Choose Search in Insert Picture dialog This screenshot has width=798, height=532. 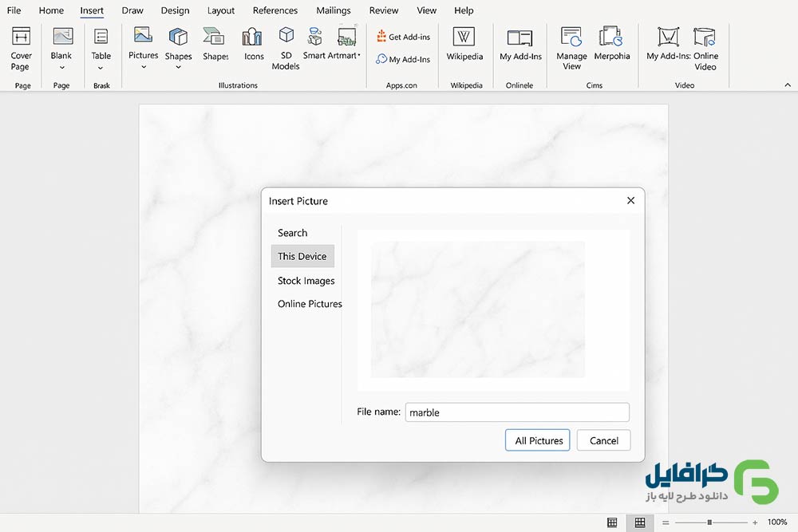(x=293, y=233)
